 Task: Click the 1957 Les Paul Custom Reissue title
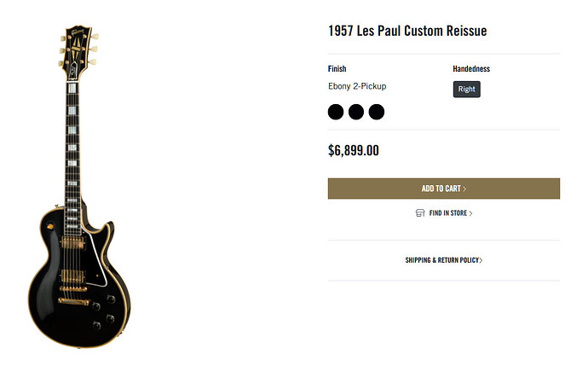pos(407,31)
